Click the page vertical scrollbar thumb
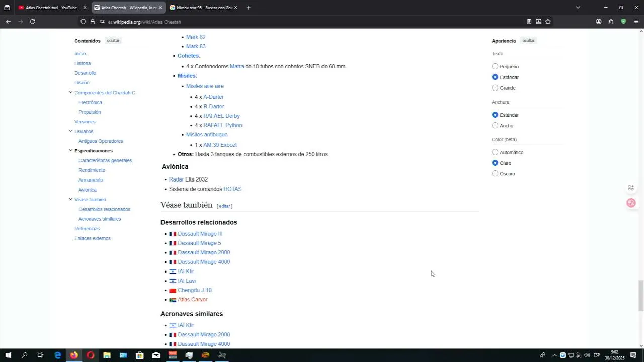The height and width of the screenshot is (362, 644). pos(640,295)
